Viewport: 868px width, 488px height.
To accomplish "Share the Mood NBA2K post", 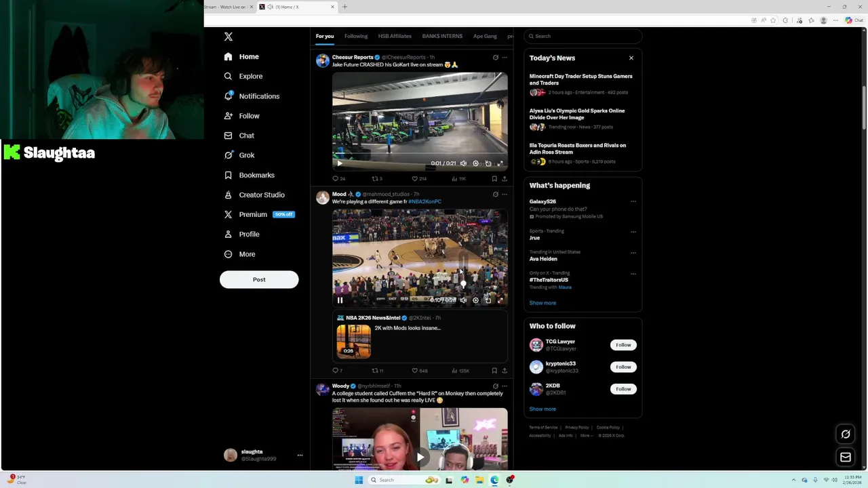I will tap(504, 371).
